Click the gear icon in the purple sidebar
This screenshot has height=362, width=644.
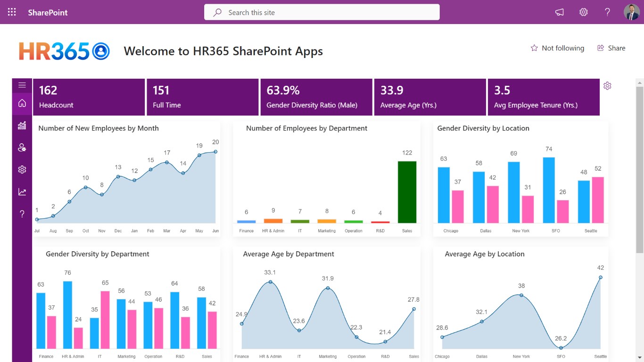pyautogui.click(x=22, y=170)
